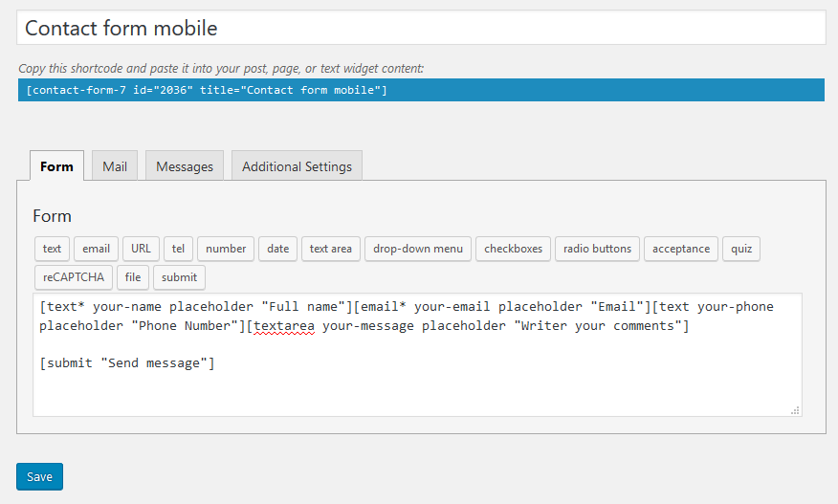The width and height of the screenshot is (838, 504).
Task: Insert an email field tag
Action: pyautogui.click(x=97, y=249)
